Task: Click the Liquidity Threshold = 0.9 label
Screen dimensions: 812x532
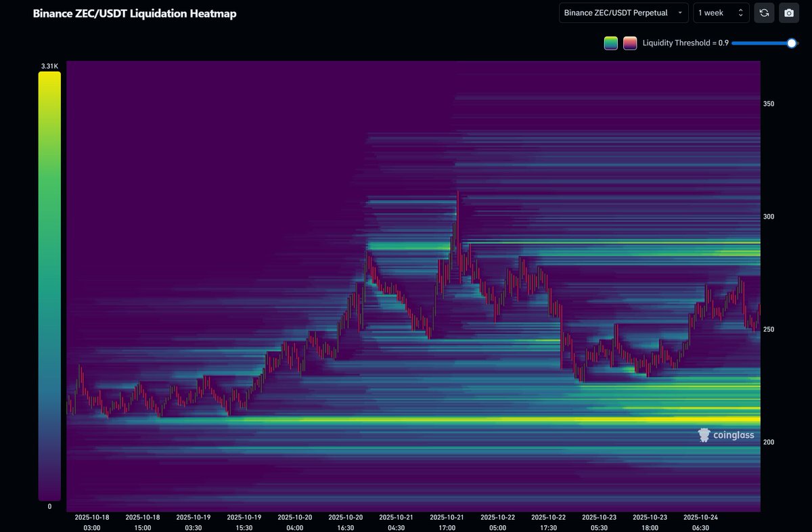Action: click(685, 43)
